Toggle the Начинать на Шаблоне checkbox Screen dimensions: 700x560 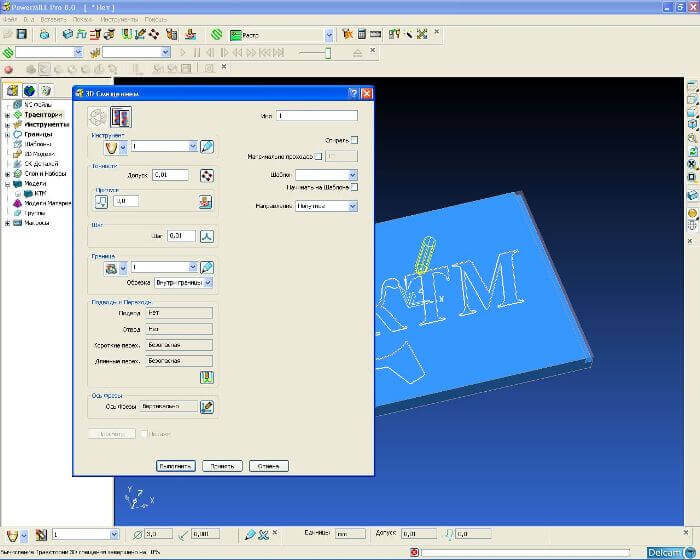click(x=354, y=187)
